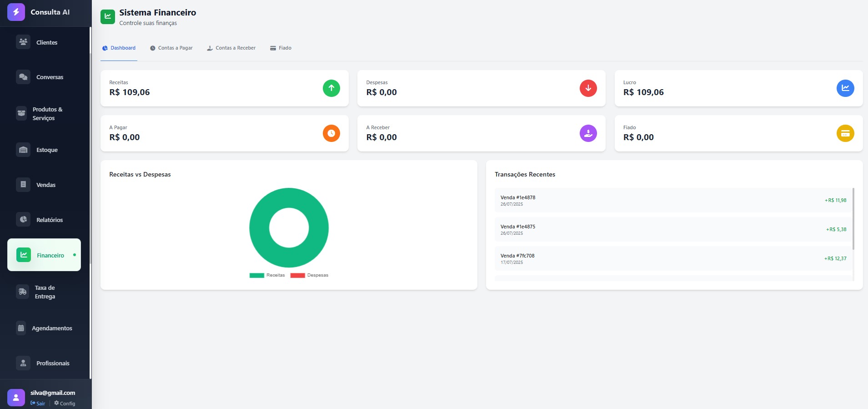This screenshot has height=409, width=868.
Task: Switch to the Contas a Receber tab
Action: [x=231, y=48]
